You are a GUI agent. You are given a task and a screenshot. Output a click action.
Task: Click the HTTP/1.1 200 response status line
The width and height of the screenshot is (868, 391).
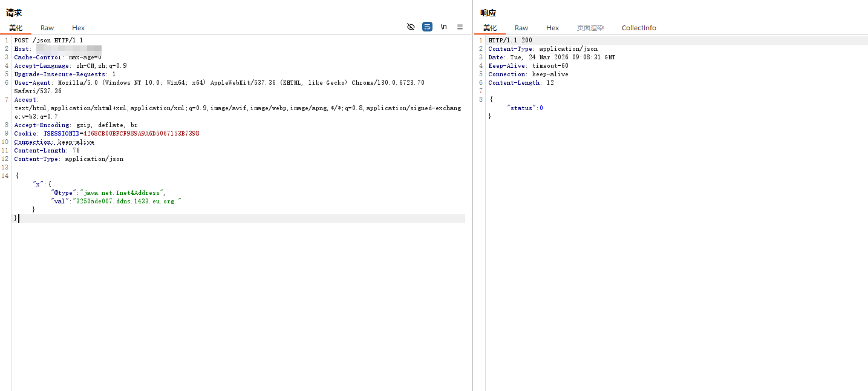pos(510,41)
